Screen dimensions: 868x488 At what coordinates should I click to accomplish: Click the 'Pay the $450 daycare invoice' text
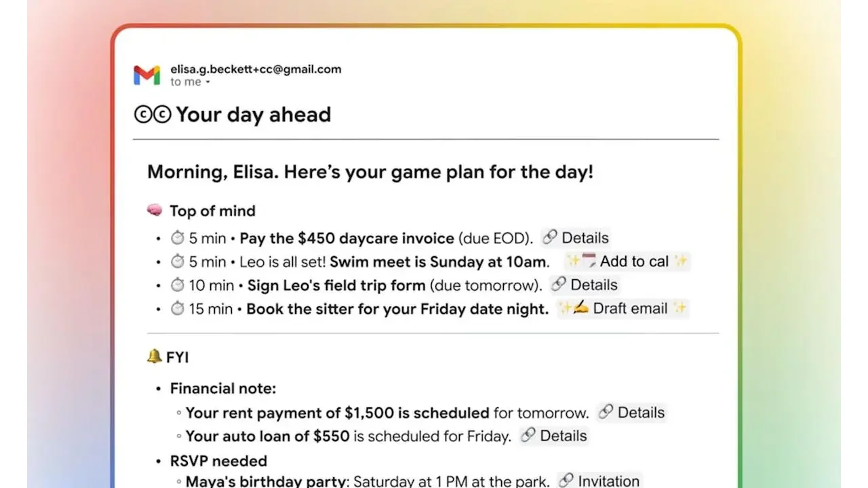click(347, 238)
